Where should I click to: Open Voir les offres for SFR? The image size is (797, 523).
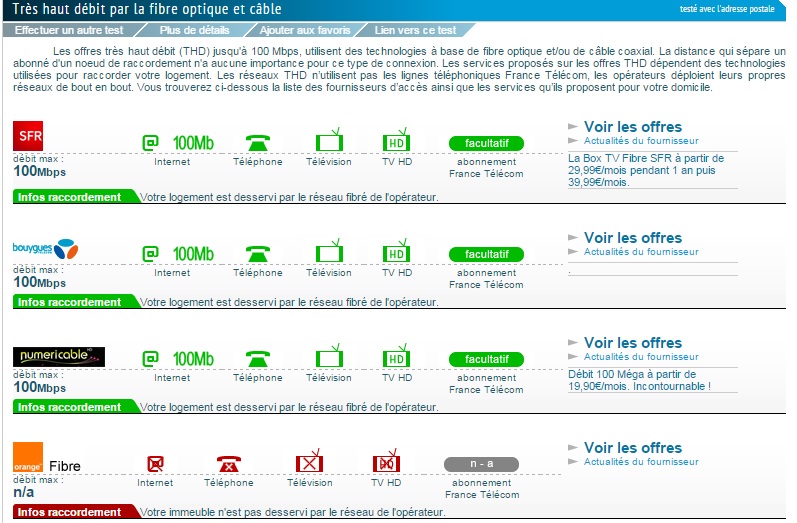633,127
